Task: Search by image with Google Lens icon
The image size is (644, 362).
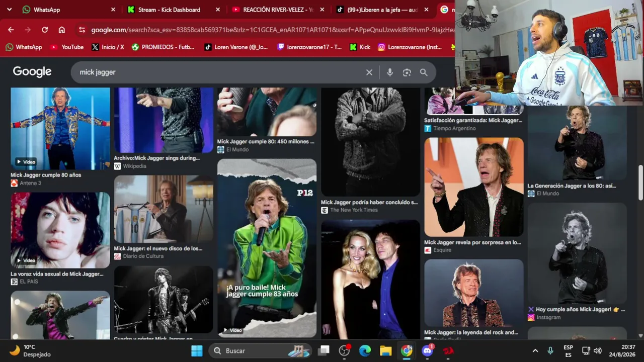Action: [407, 72]
